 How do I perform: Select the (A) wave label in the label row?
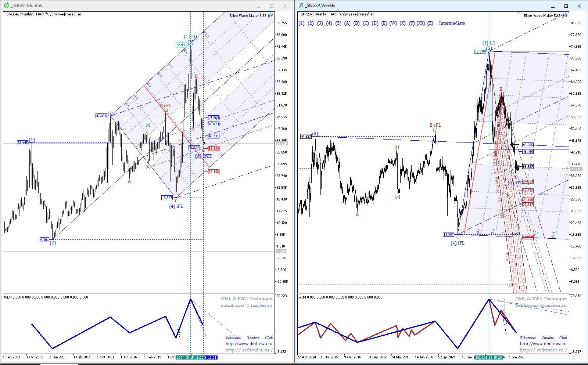click(x=347, y=23)
